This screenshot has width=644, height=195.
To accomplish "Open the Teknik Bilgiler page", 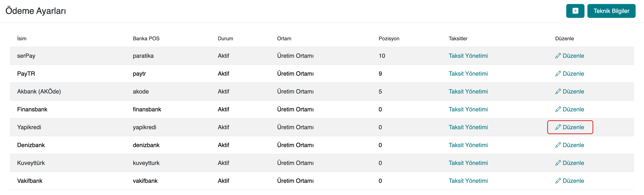I will click(x=611, y=11).
